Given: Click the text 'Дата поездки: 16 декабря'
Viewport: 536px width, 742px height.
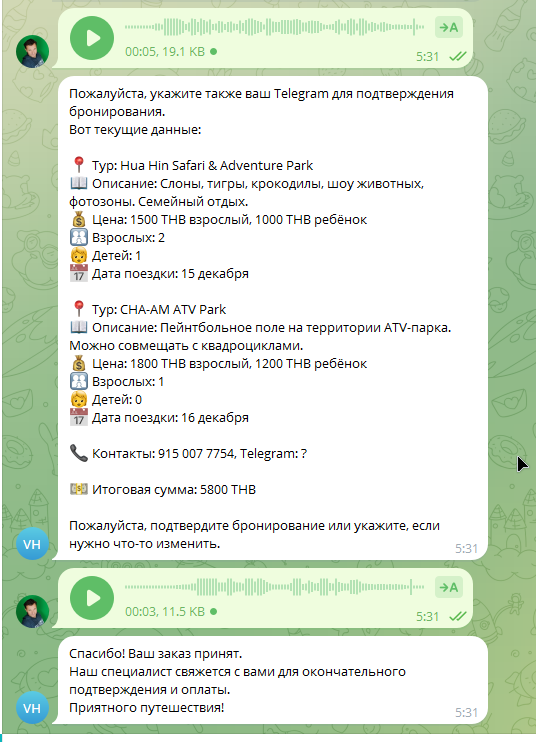Looking at the screenshot, I should coord(170,418).
